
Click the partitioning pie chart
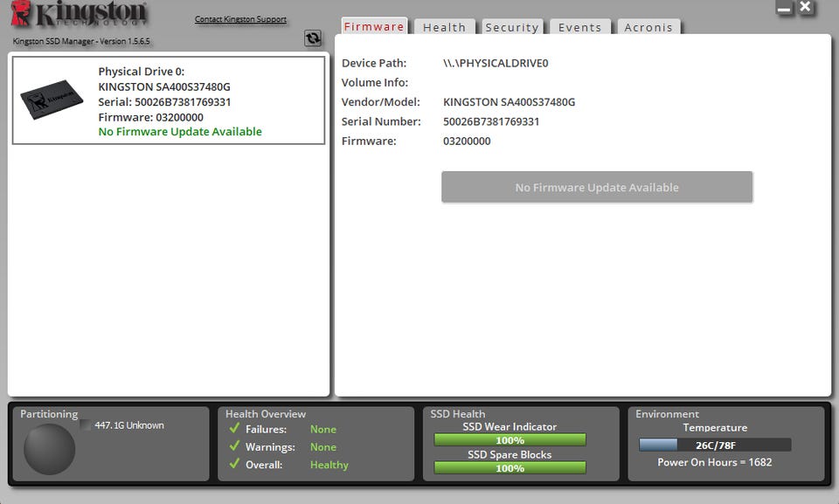tap(49, 450)
